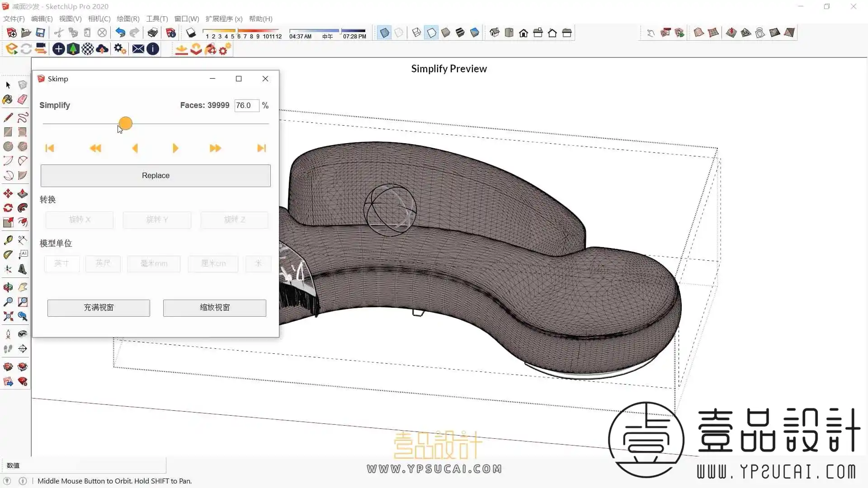Toggle shadows display button

[191, 33]
